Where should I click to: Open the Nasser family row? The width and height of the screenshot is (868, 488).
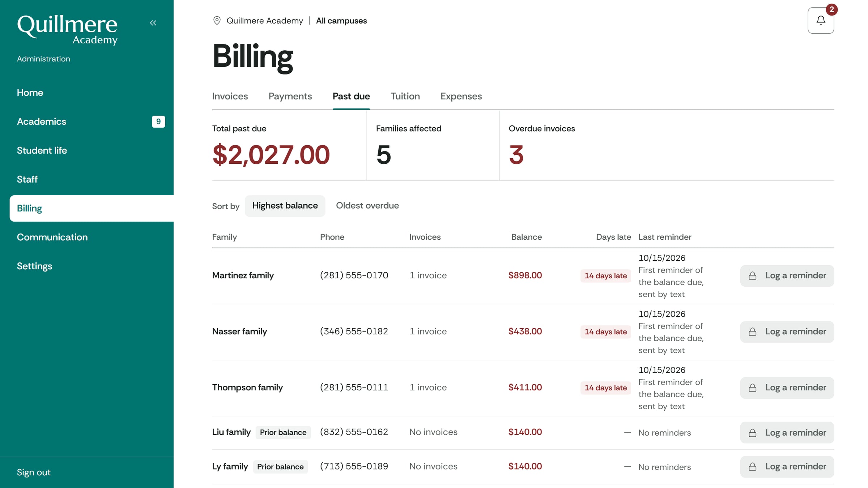pyautogui.click(x=523, y=332)
